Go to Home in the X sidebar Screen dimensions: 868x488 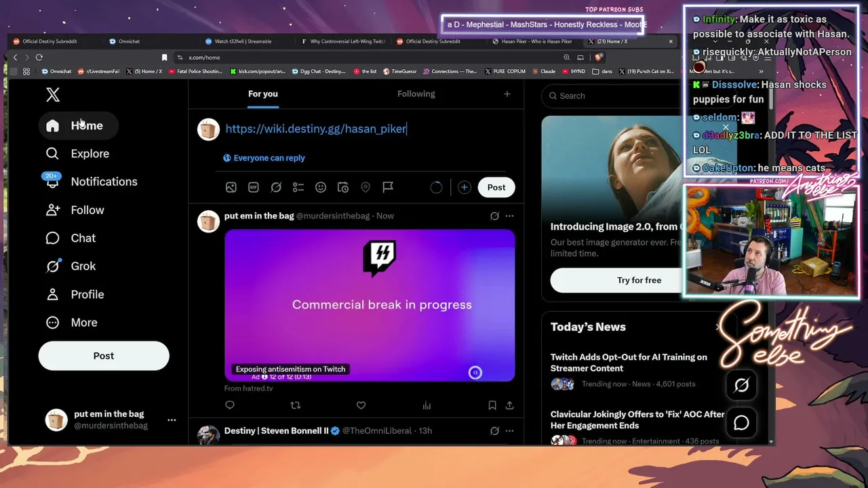pyautogui.click(x=78, y=125)
